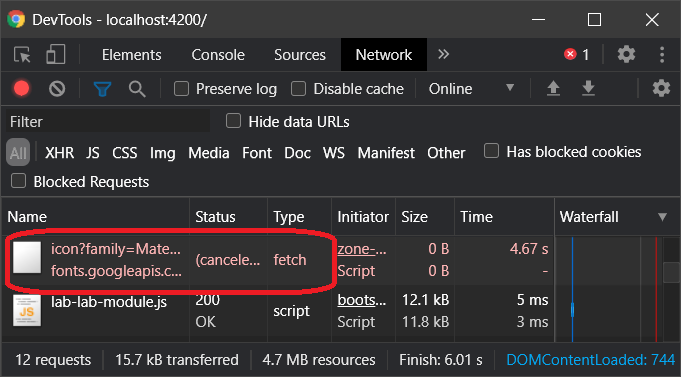The image size is (681, 377).
Task: Sort by the Size column header
Action: (425, 217)
